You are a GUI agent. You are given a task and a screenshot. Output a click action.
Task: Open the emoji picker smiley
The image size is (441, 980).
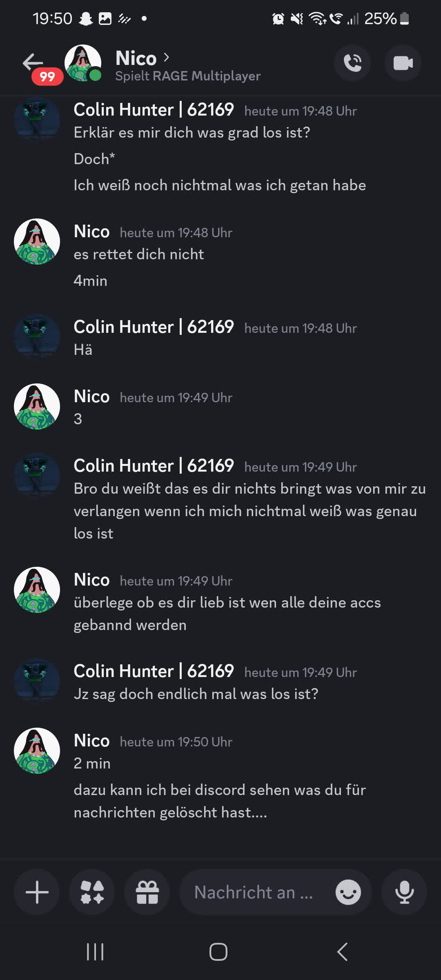(x=348, y=892)
